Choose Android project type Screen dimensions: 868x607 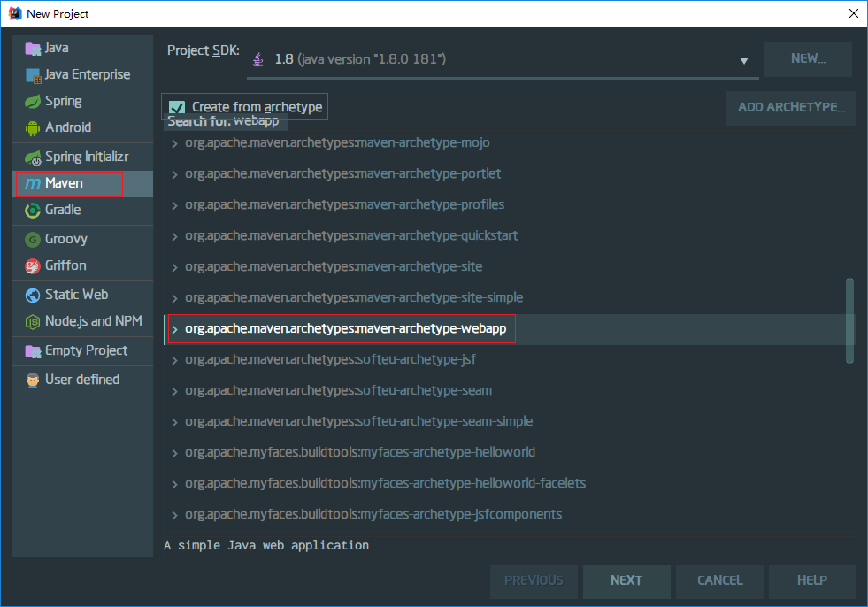coord(82,128)
